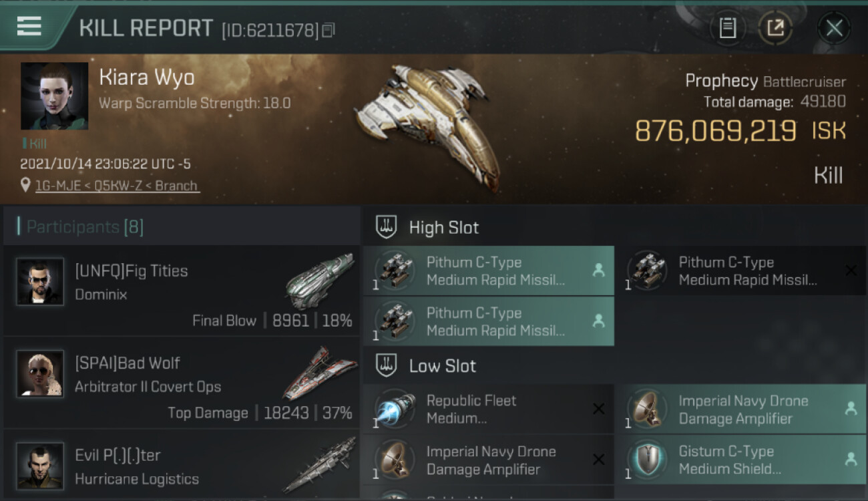Click the Gistum C-Type Medium Shield icon
Screen dimensions: 868x501
click(x=646, y=460)
